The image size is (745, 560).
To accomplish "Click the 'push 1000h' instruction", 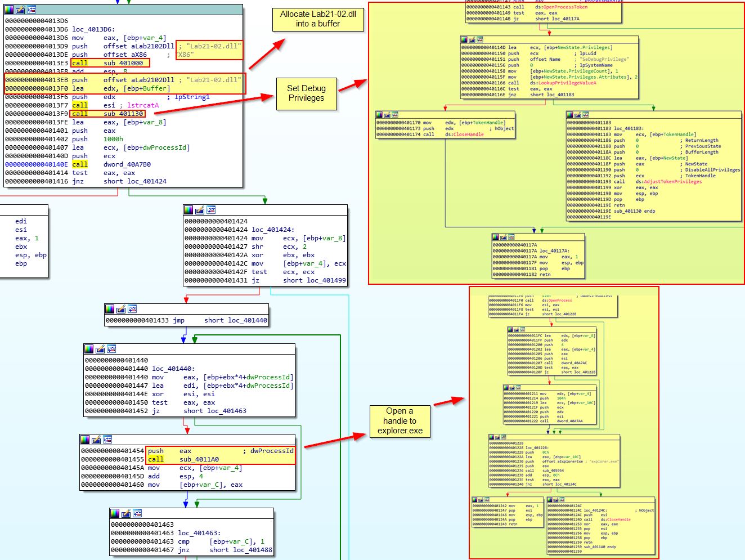I will pyautogui.click(x=97, y=139).
